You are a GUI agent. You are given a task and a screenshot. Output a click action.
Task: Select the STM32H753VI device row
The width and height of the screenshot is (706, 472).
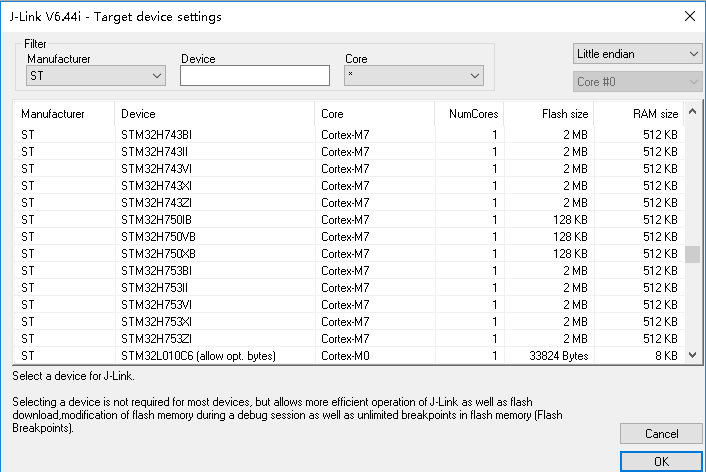[x=349, y=305]
